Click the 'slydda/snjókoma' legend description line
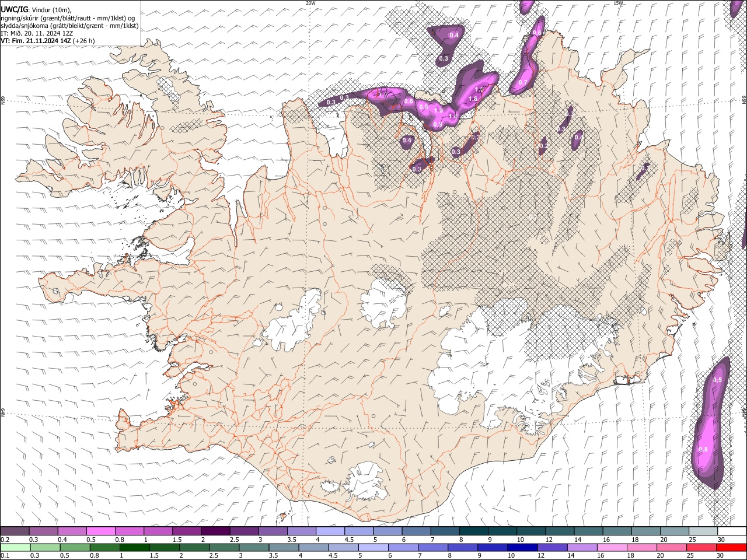 pyautogui.click(x=69, y=26)
